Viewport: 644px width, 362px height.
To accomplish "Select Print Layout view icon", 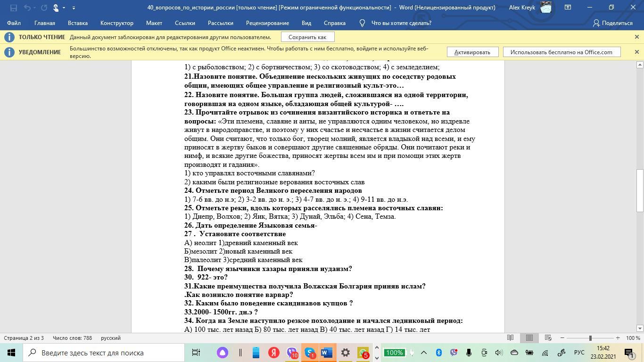I will point(529,338).
